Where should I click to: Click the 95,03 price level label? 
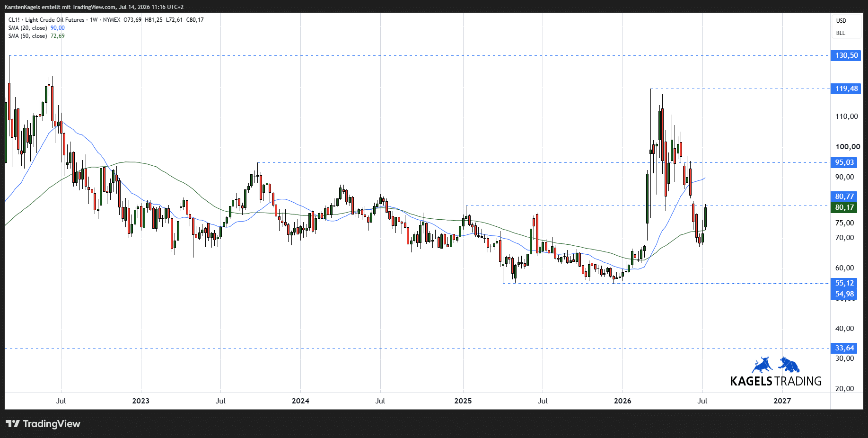844,162
